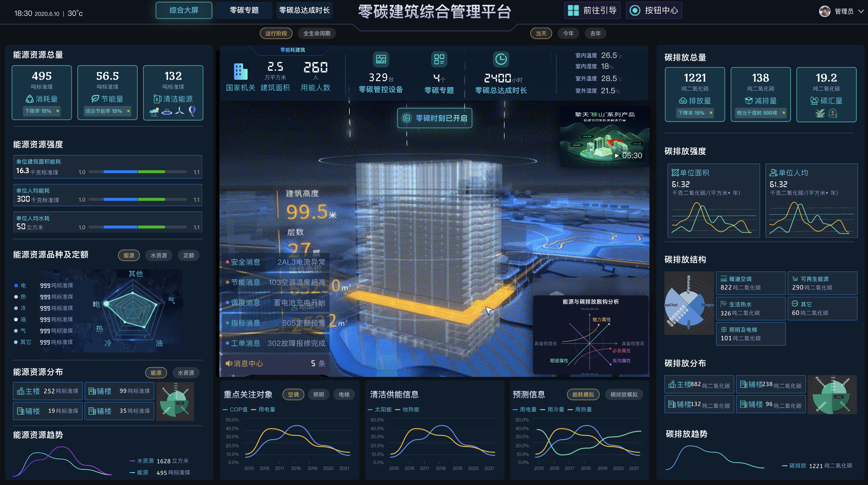Image resolution: width=868 pixels, height=485 pixels.
Task: Select the 全生命周期 stage toggle
Action: [317, 33]
